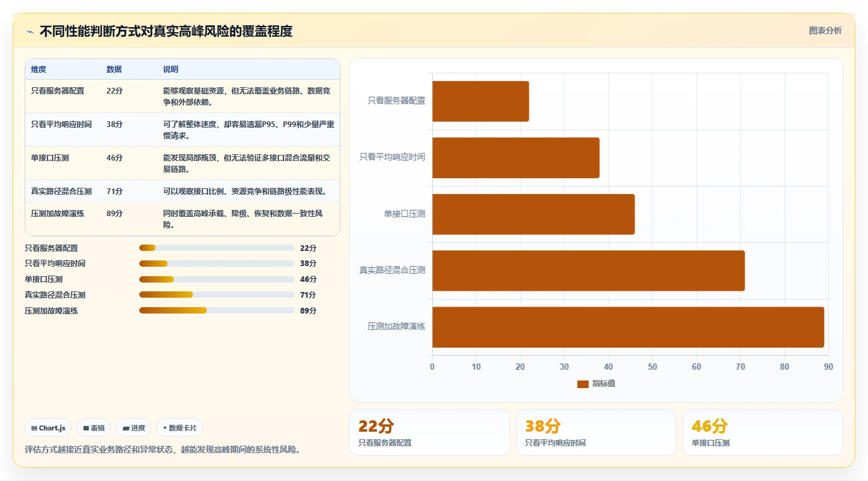This screenshot has height=481, width=868.
Task: Click description starting 能发现局部瓶颈
Action: 247,164
